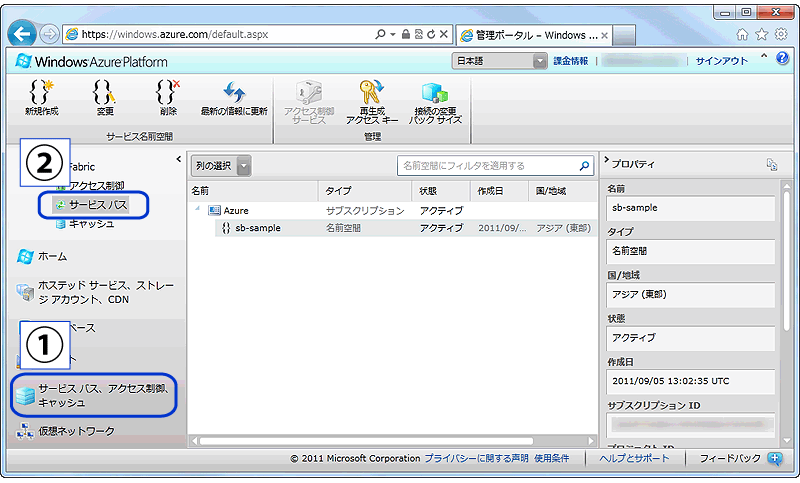Screen dimensions: 800x483
Task: Open ホーム navigation item
Action: (x=42, y=256)
